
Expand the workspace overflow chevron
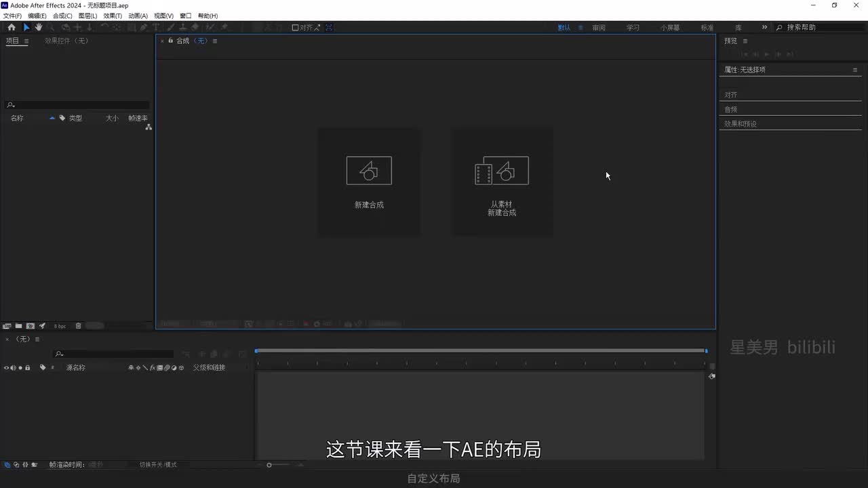pyautogui.click(x=764, y=28)
